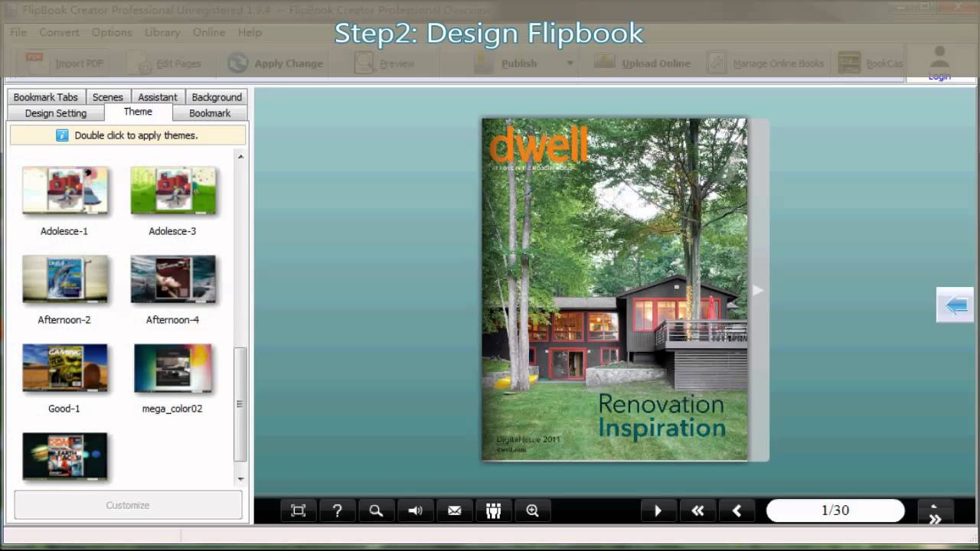980x551 pixels.
Task: Select the Afternoon-2 theme thumbnail
Action: pos(65,279)
